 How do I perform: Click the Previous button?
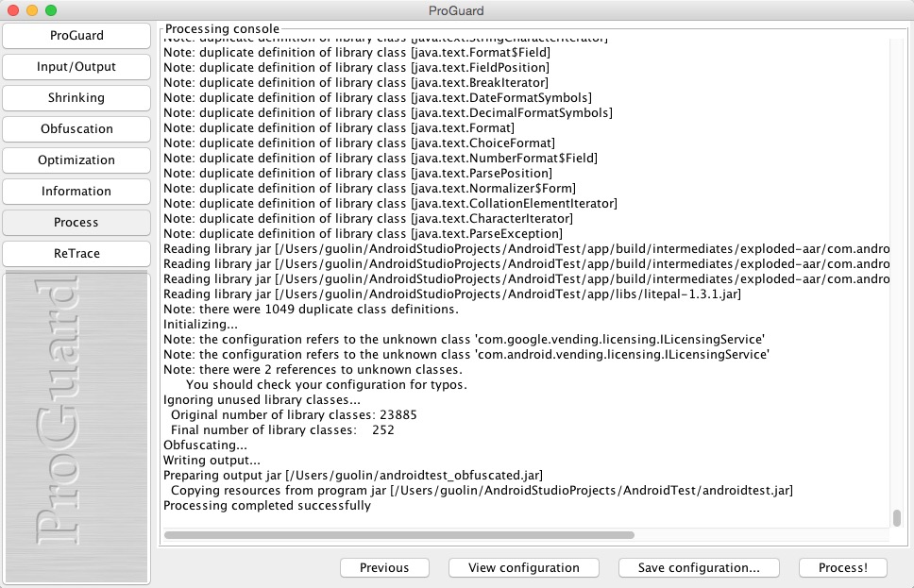coord(384,567)
